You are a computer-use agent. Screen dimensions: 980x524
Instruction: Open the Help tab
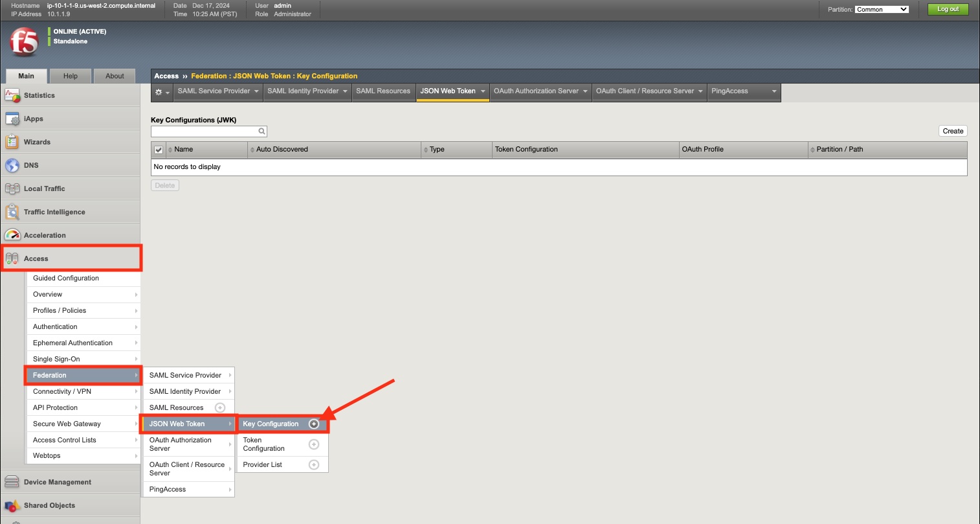point(71,76)
